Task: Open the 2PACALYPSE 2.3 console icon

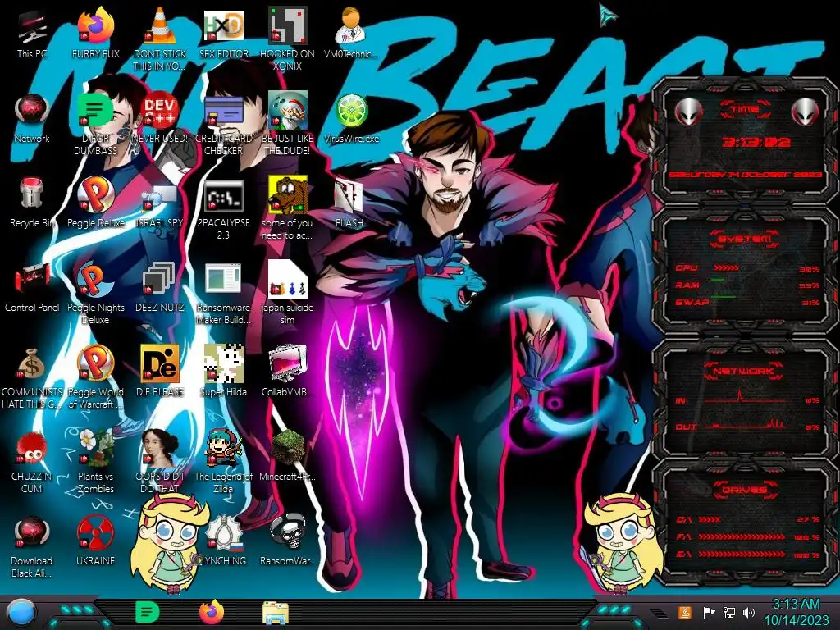Action: [x=223, y=208]
